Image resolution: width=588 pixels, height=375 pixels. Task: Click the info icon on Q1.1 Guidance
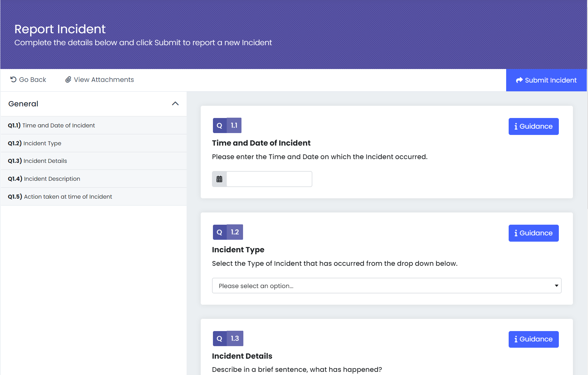516,126
